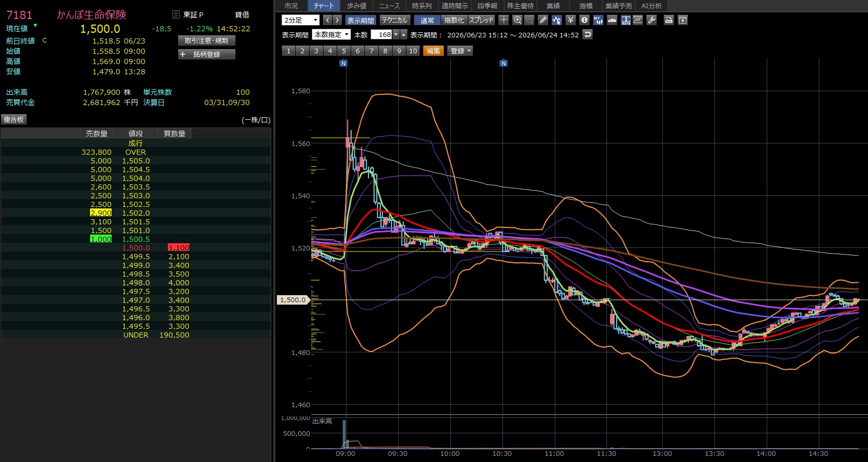Click the second N news marker on chart
This screenshot has width=868, height=462.
click(x=504, y=63)
